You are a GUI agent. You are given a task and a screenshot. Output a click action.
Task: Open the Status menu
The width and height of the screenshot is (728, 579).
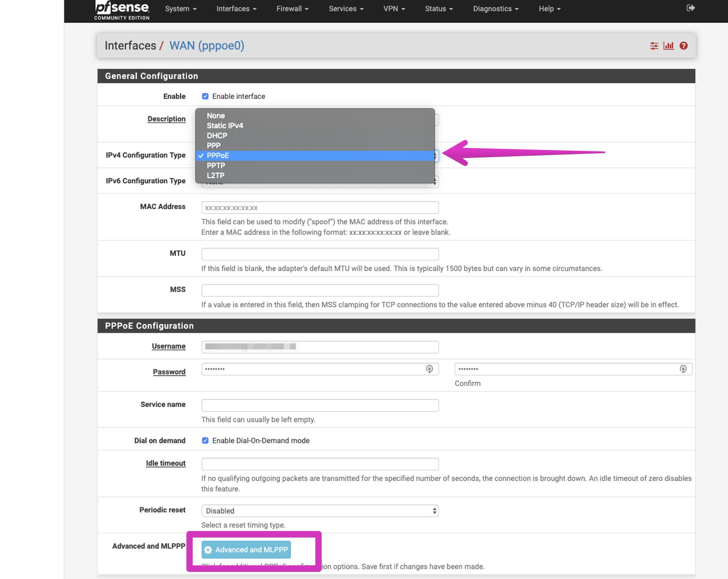coord(439,9)
